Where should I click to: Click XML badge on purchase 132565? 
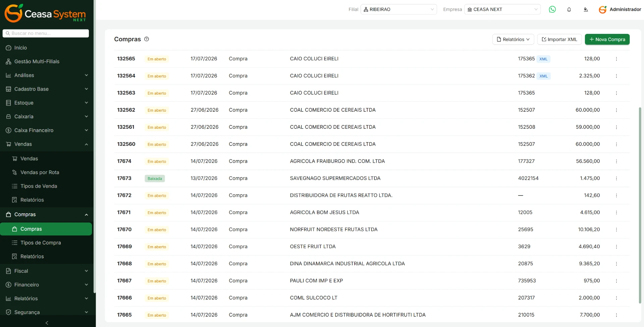543,59
